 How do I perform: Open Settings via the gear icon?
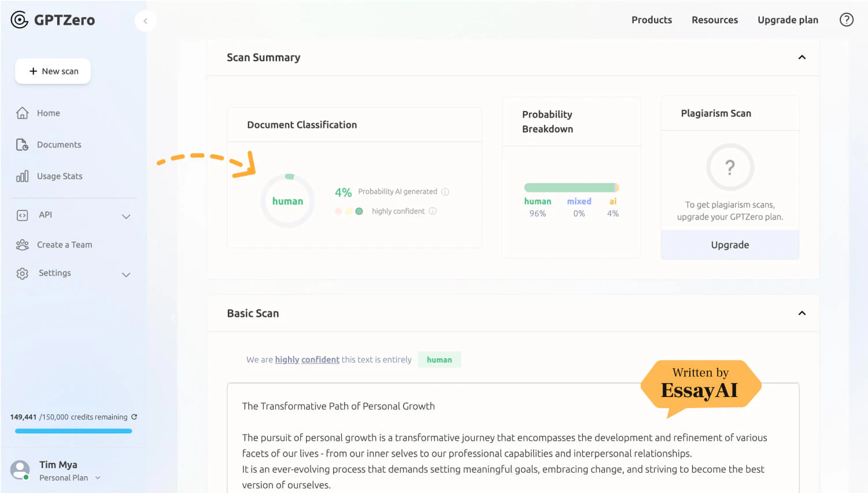(22, 273)
